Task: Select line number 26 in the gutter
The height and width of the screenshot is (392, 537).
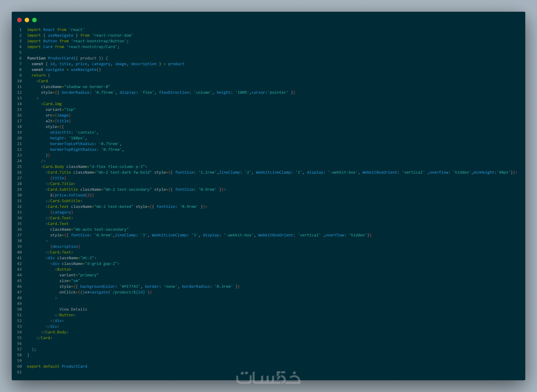Action: coord(19,172)
